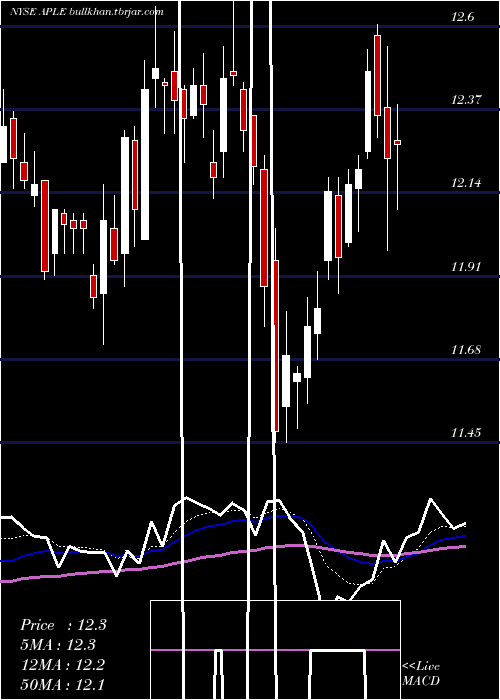Click the <<Live MACD label
The height and width of the screenshot is (700, 500).
click(421, 674)
